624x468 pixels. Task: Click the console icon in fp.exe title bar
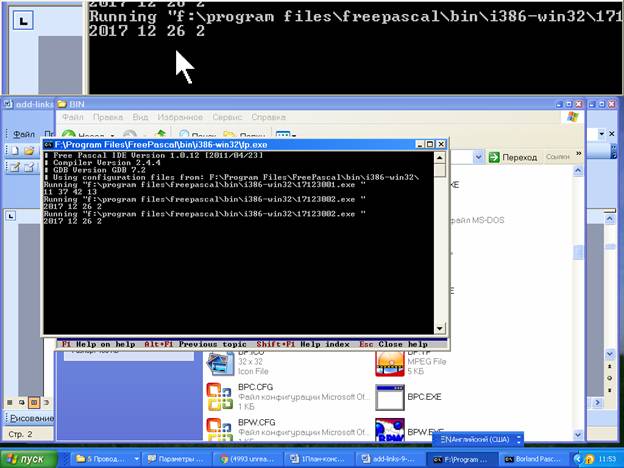49,144
